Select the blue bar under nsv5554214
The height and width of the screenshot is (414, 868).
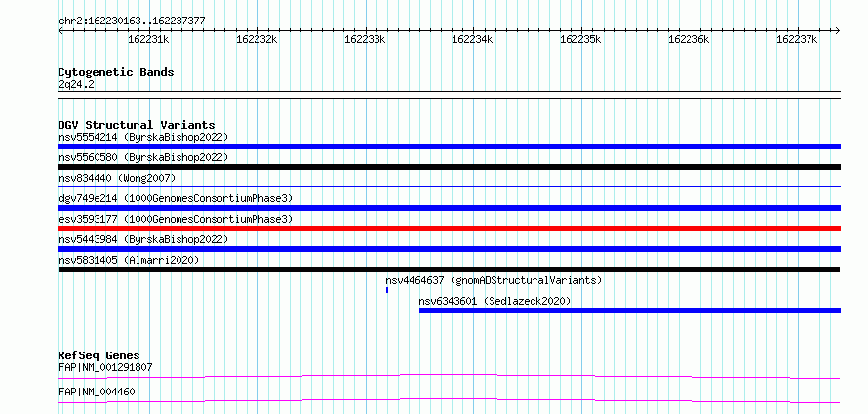tap(449, 146)
